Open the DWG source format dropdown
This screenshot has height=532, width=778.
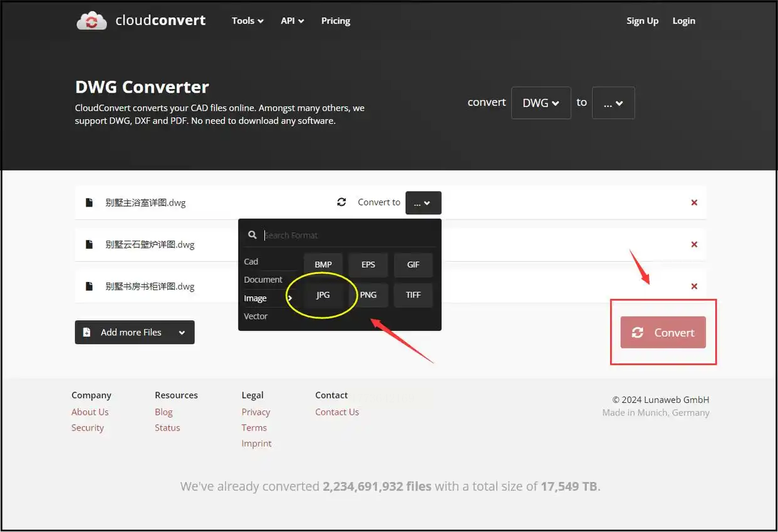541,103
